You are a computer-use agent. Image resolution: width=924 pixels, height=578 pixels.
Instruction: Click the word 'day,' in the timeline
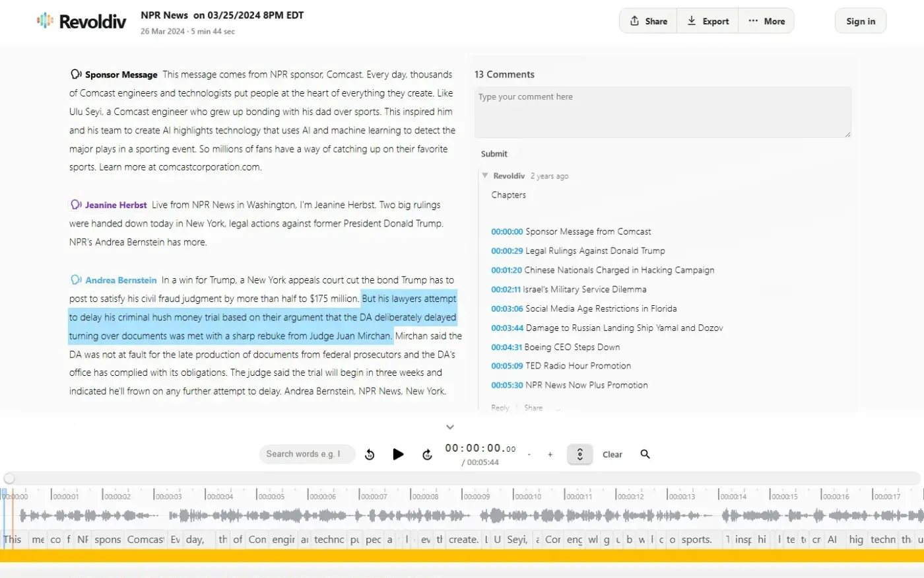195,540
